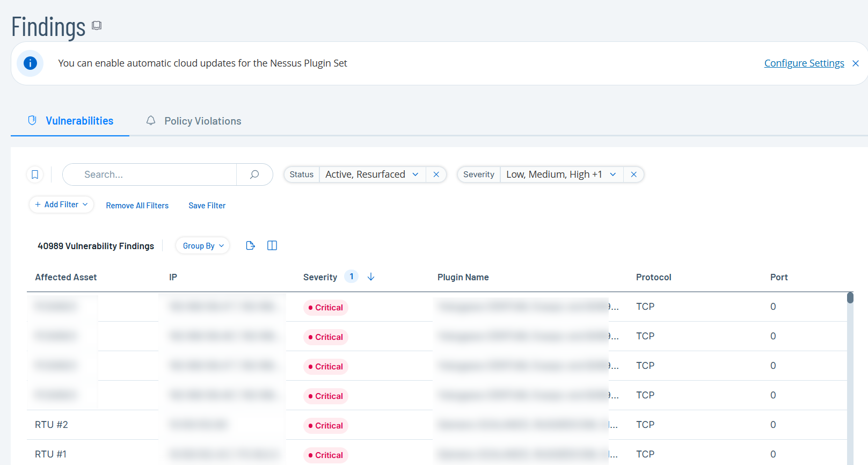This screenshot has width=868, height=465.
Task: Open the column chooser icon
Action: coord(272,245)
